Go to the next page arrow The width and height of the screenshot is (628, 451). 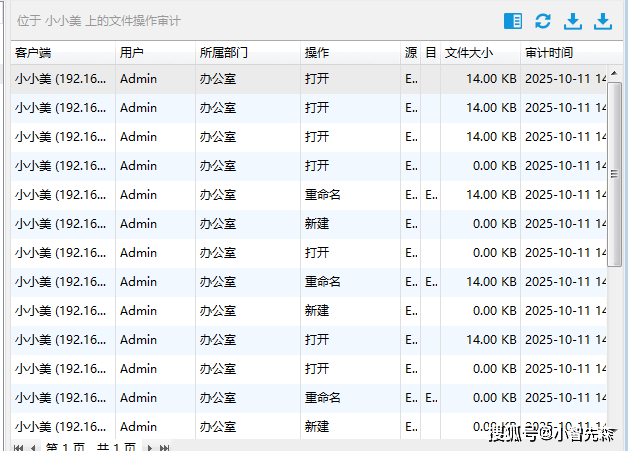click(x=149, y=447)
